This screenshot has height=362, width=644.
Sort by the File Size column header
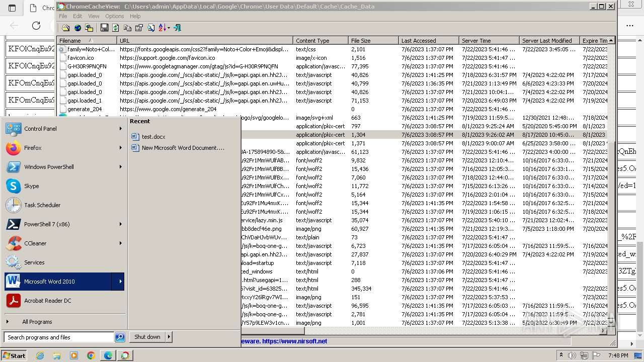[x=373, y=41]
